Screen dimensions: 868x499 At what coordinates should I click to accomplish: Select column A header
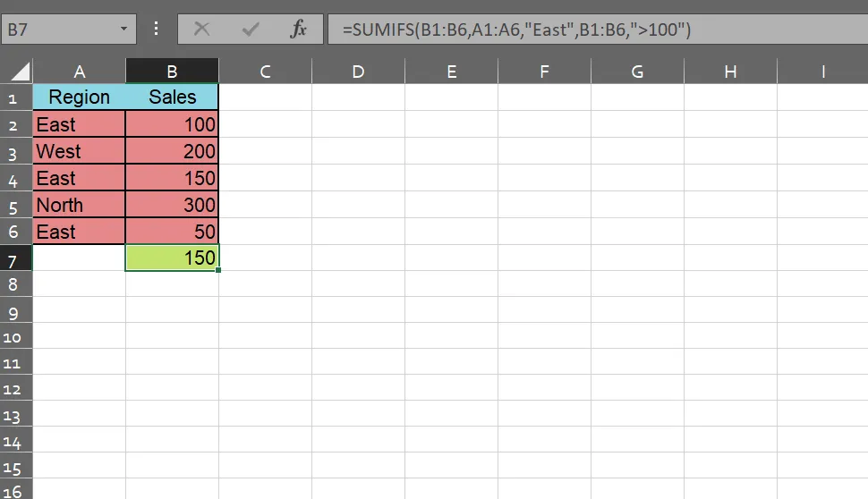pyautogui.click(x=79, y=72)
